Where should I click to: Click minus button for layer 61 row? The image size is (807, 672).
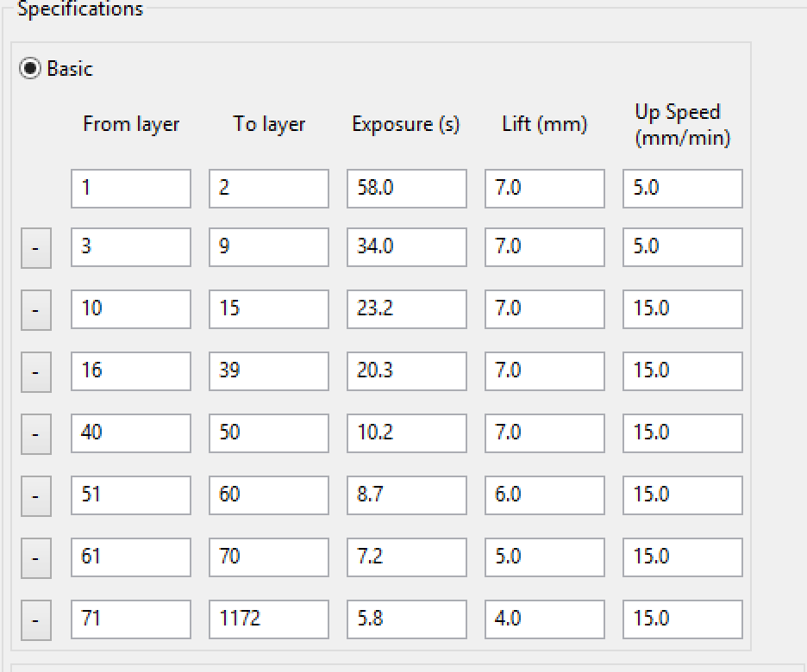point(35,558)
